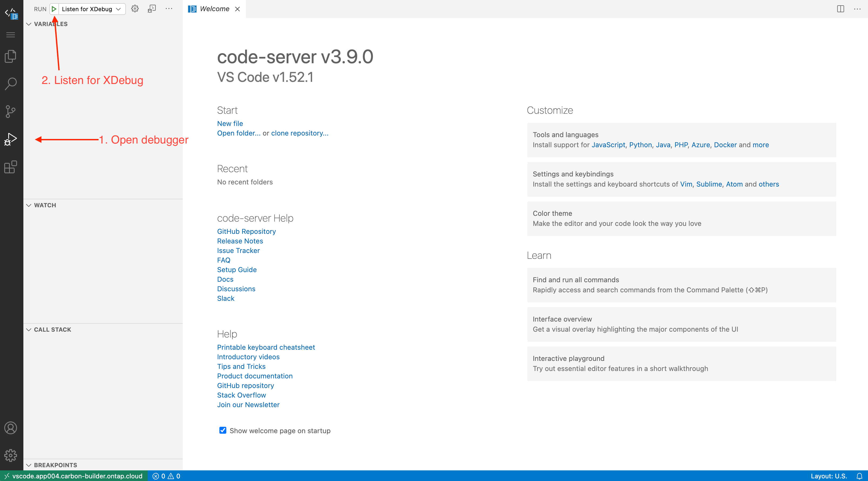Open the Slack link
The width and height of the screenshot is (868, 481).
coord(225,299)
